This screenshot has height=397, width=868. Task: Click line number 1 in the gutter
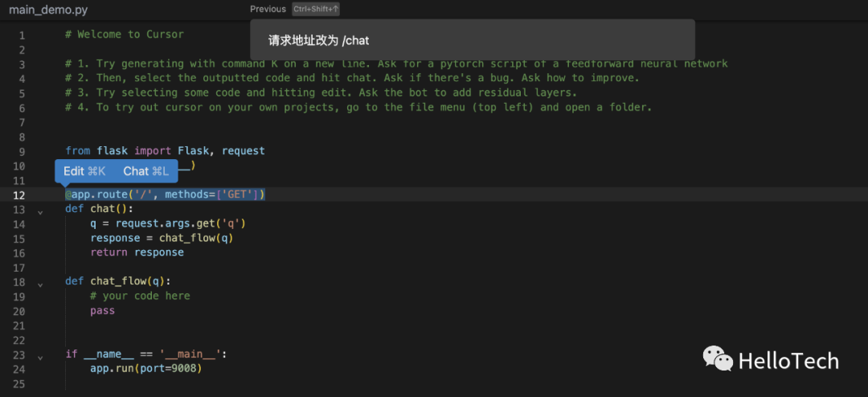(x=22, y=35)
